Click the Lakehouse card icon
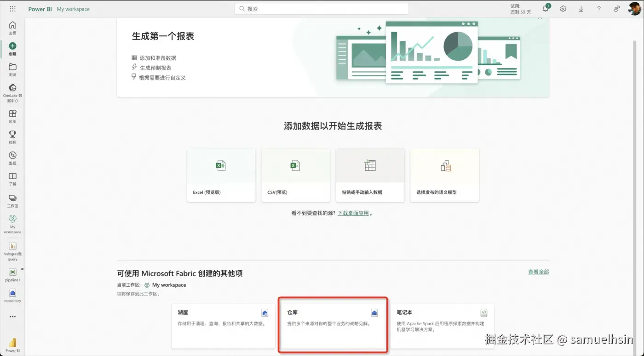644x356 pixels. pos(264,313)
